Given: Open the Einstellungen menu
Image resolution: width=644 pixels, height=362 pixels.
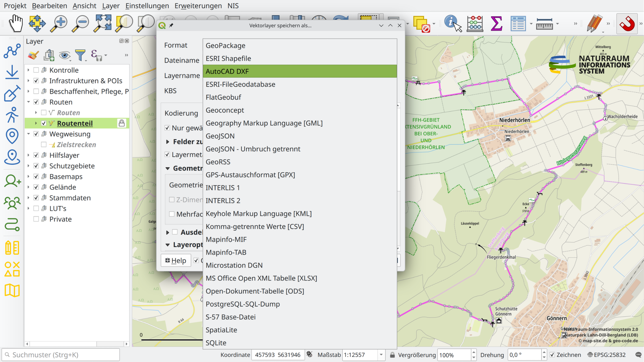Looking at the screenshot, I should click(147, 6).
